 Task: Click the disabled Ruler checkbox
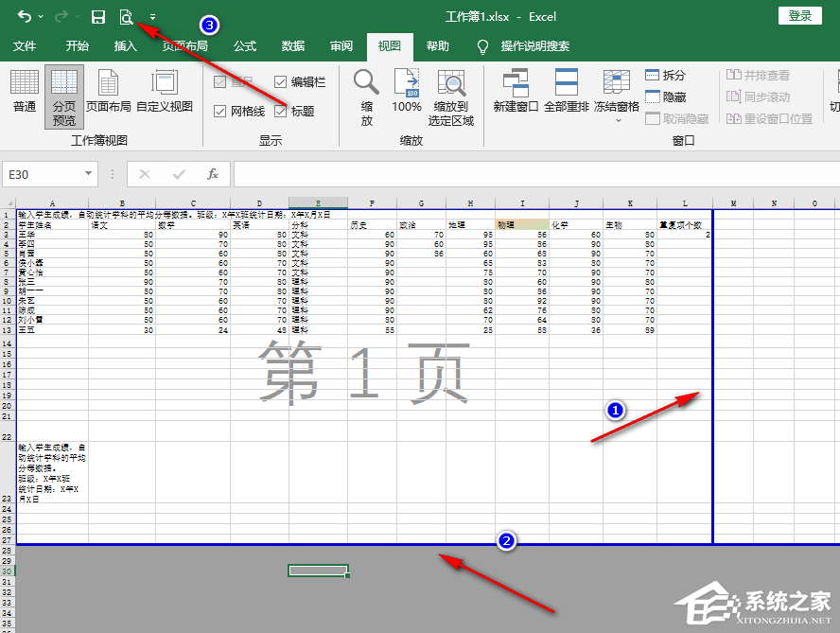pyautogui.click(x=219, y=82)
